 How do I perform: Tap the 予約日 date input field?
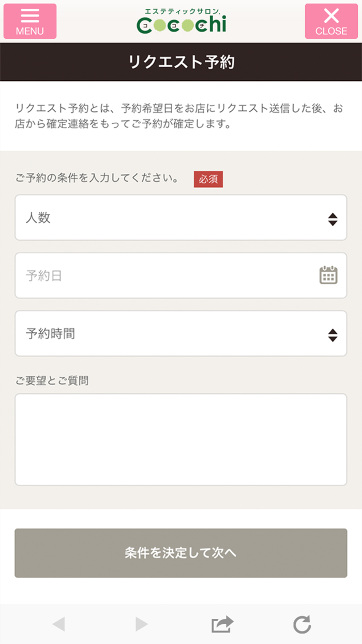pyautogui.click(x=155, y=275)
